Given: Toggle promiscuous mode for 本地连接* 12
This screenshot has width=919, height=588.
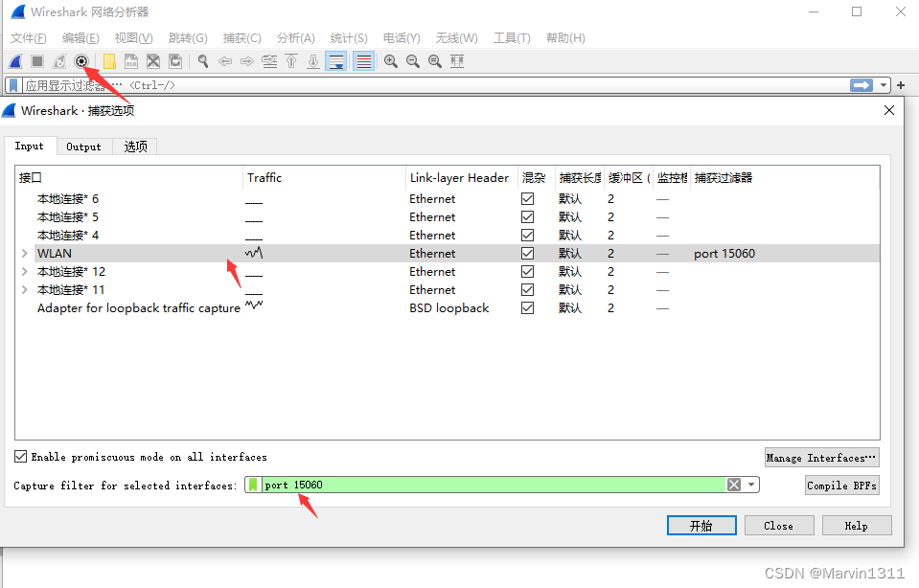Looking at the screenshot, I should pyautogui.click(x=527, y=271).
